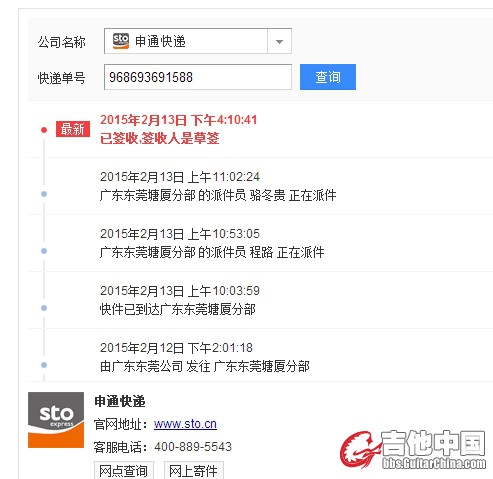Click the timeline dot for the 10:53:05 entry
Screen dimensions: 493x479
[44, 251]
